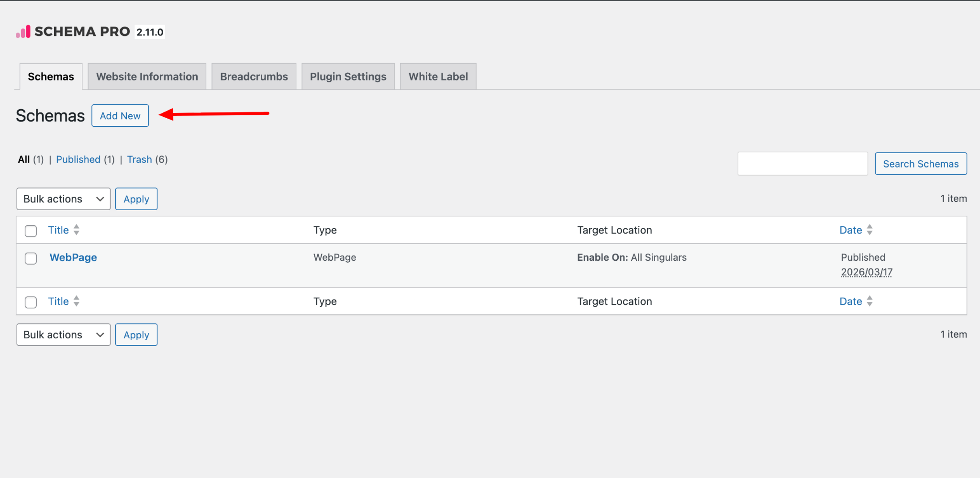Tick the select-all checkbox in the table footer

(31, 302)
